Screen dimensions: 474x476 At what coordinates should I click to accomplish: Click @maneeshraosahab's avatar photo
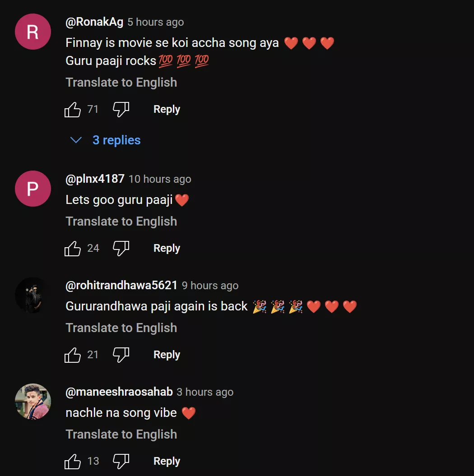click(33, 402)
